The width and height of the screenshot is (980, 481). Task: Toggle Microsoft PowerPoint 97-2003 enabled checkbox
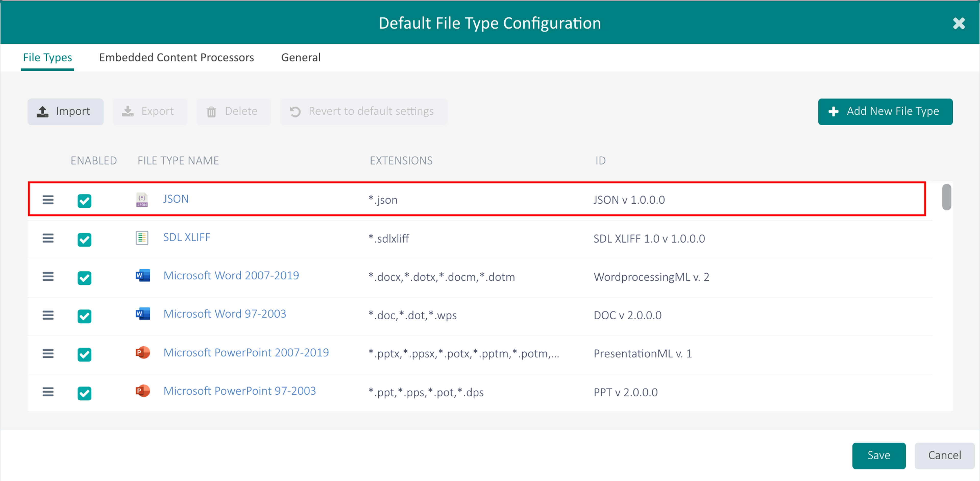(x=84, y=393)
